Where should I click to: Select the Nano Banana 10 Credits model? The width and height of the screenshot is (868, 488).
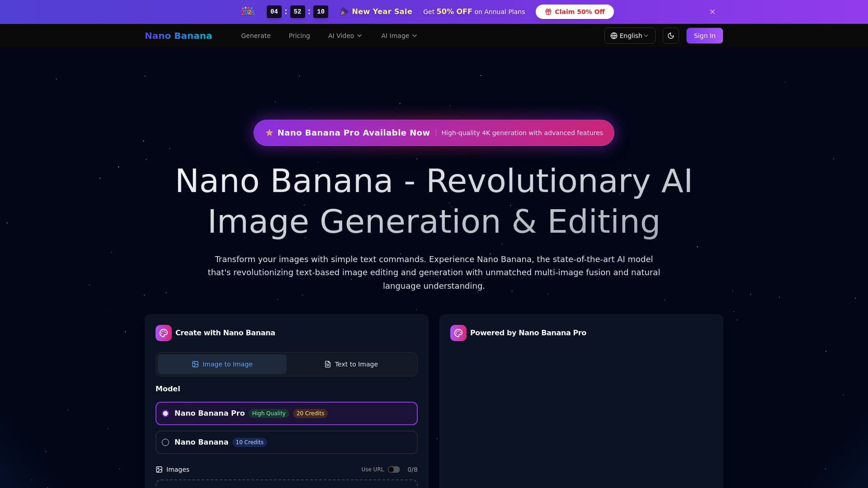(165, 442)
